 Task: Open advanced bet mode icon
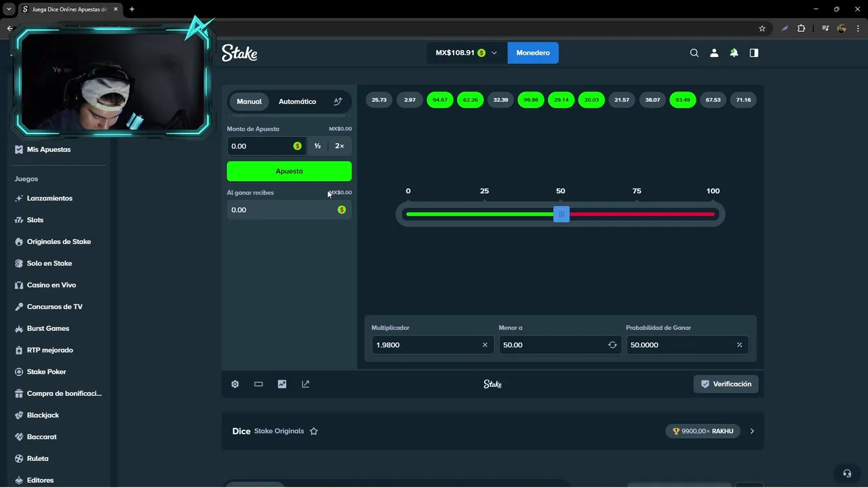tap(338, 102)
